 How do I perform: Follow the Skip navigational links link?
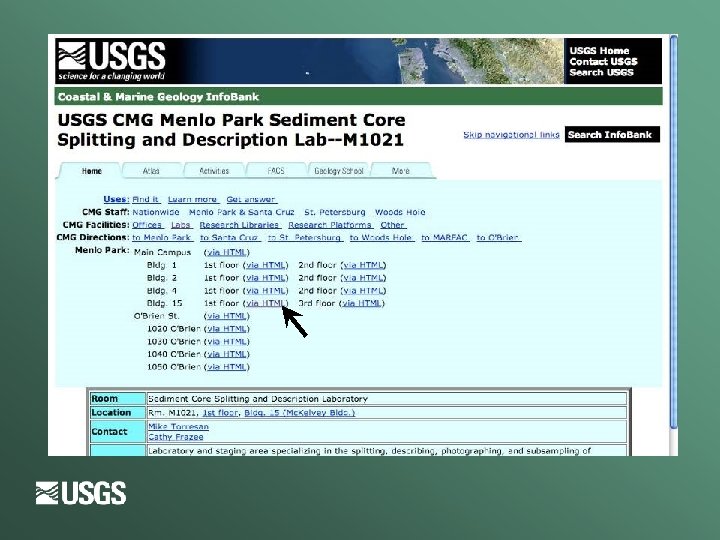point(511,135)
